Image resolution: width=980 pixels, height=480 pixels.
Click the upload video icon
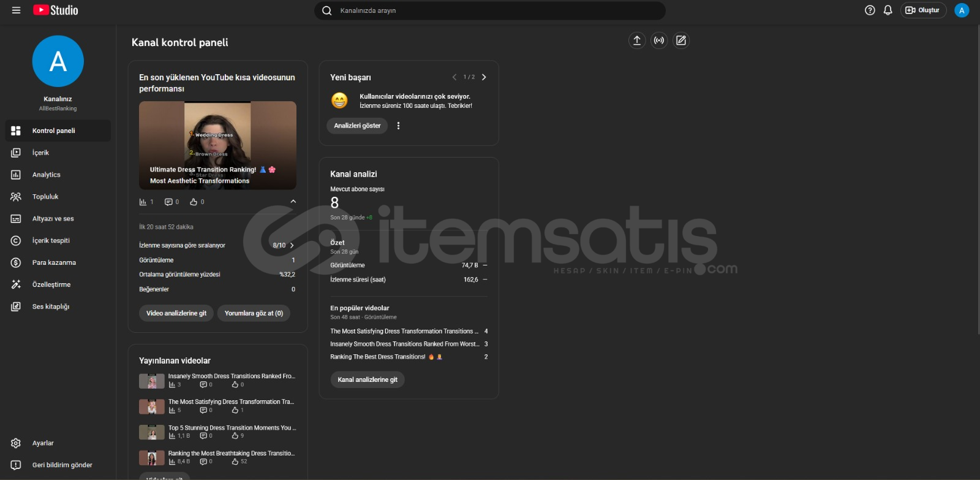[637, 40]
